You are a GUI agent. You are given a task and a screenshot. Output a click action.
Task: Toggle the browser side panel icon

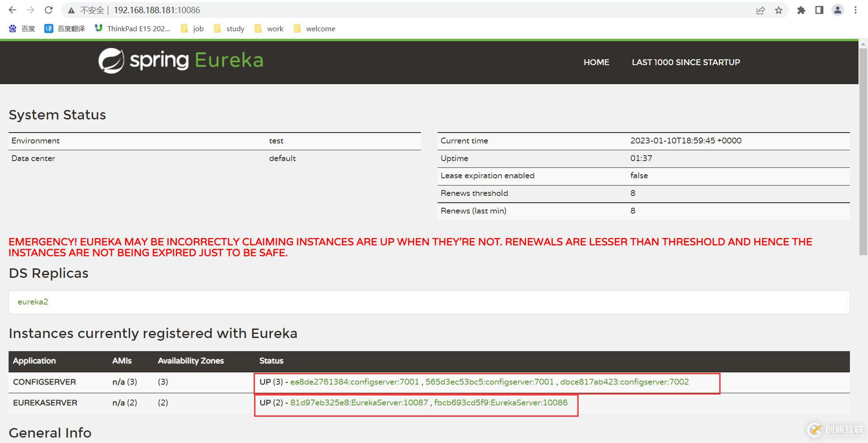point(819,10)
